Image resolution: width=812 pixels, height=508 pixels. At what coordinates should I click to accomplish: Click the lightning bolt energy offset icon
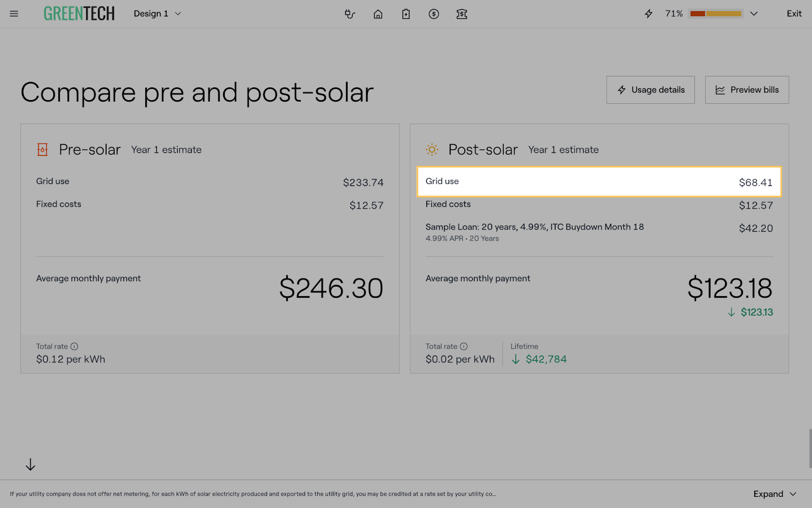[649, 14]
